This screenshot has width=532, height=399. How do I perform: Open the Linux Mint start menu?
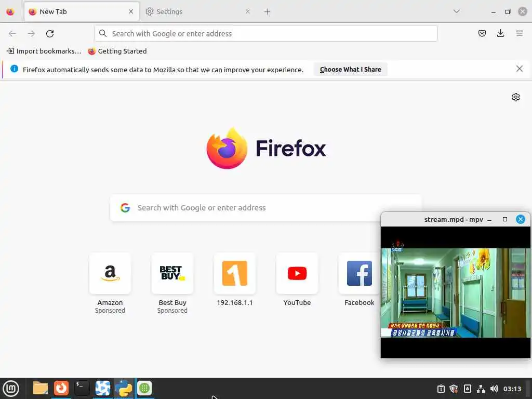click(x=11, y=389)
